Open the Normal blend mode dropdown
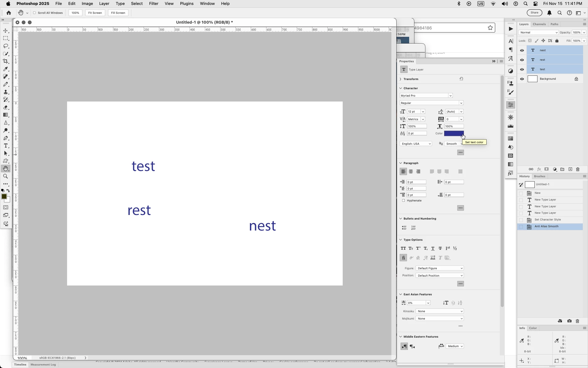 click(538, 33)
